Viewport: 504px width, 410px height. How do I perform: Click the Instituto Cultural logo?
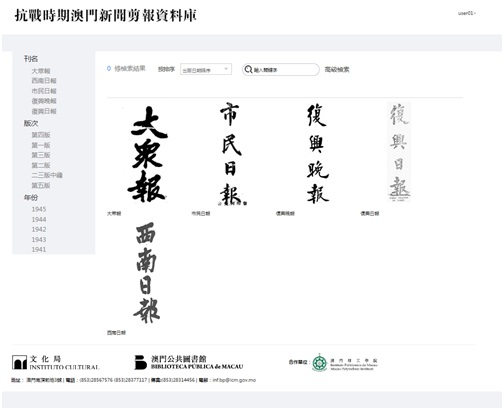pos(56,363)
